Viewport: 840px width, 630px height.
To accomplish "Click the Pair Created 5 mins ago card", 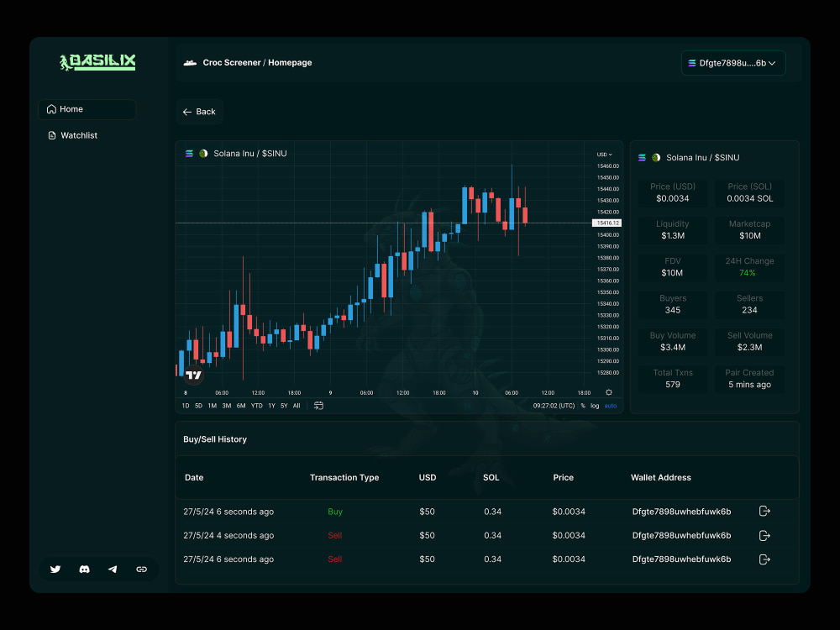I will pyautogui.click(x=749, y=379).
